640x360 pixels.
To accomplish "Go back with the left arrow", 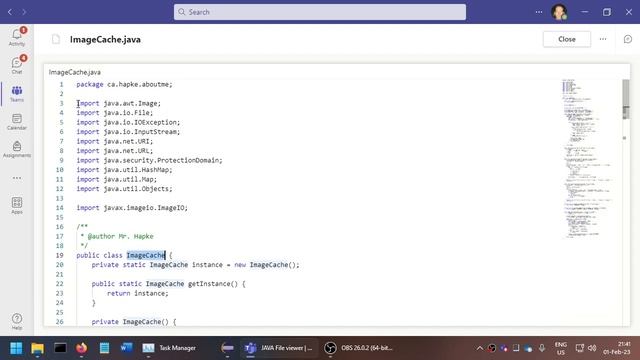I will (x=10, y=12).
